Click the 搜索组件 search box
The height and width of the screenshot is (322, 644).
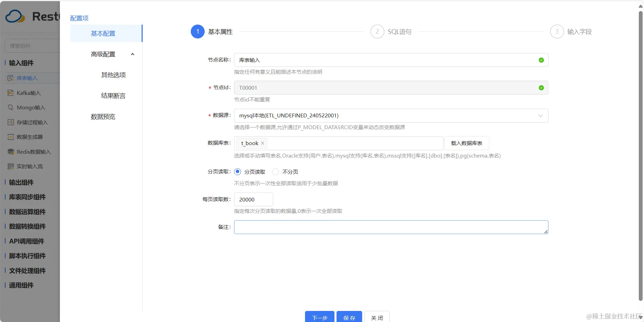[x=33, y=46]
